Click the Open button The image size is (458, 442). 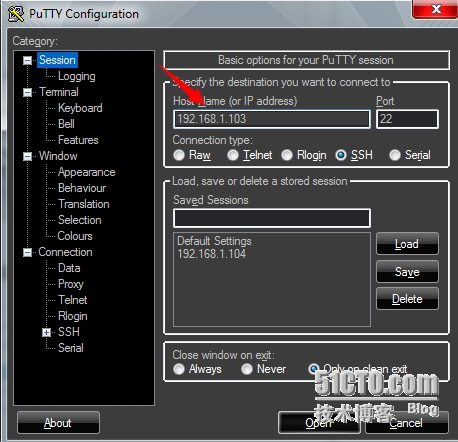(x=319, y=423)
